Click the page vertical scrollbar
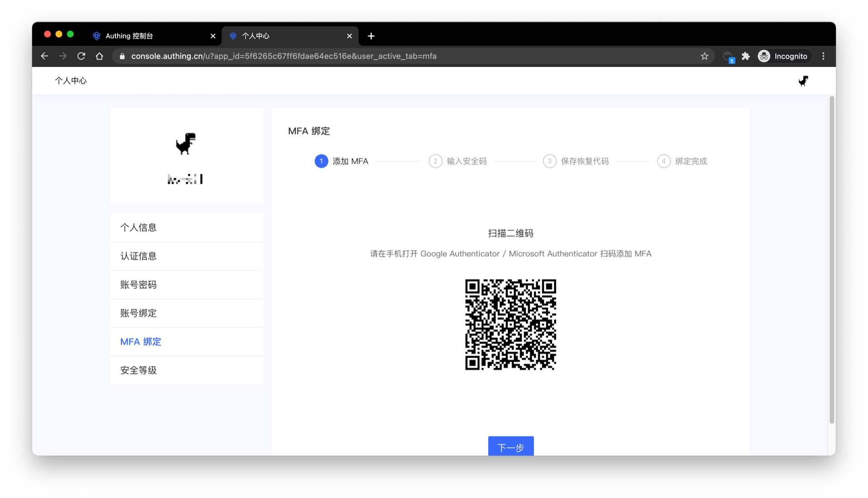The height and width of the screenshot is (498, 868). [x=831, y=260]
